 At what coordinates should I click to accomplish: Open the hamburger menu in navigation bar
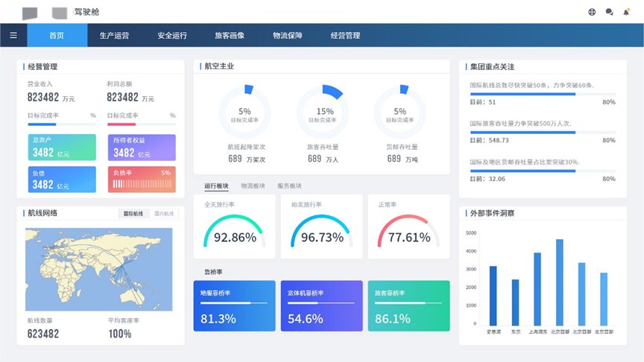point(13,35)
